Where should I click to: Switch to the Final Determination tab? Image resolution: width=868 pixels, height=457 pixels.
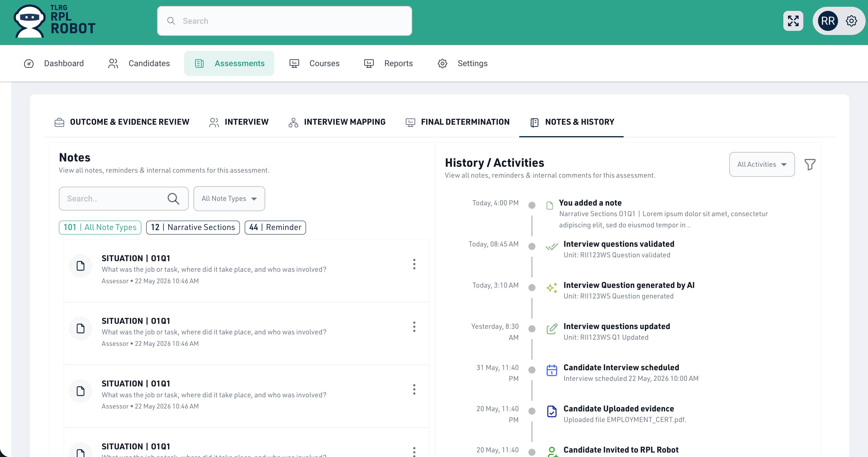(458, 122)
